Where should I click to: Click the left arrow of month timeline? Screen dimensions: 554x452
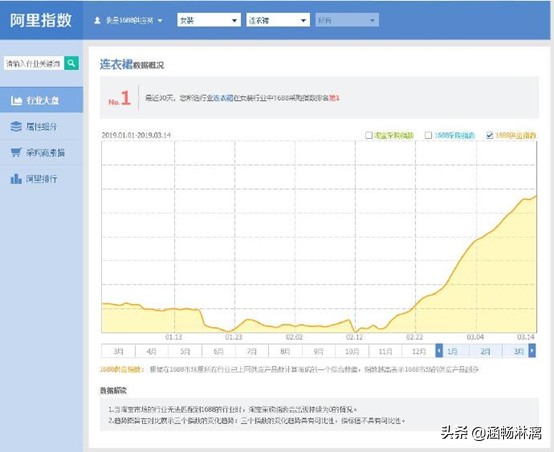(x=439, y=351)
